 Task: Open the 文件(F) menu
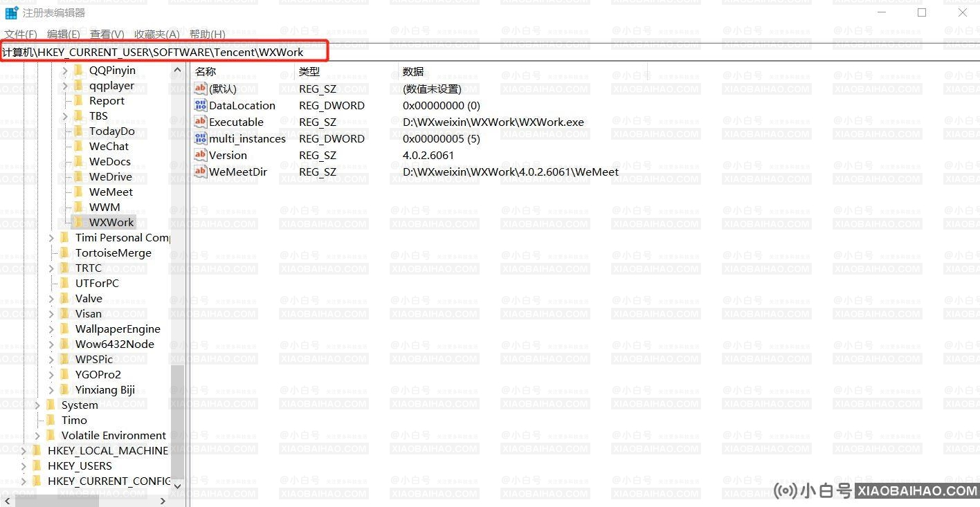tap(21, 34)
